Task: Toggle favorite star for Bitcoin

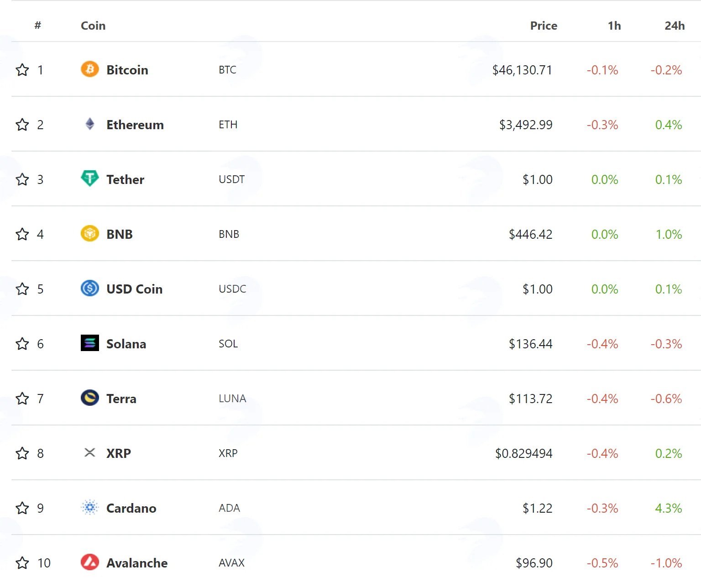Action: 22,70
